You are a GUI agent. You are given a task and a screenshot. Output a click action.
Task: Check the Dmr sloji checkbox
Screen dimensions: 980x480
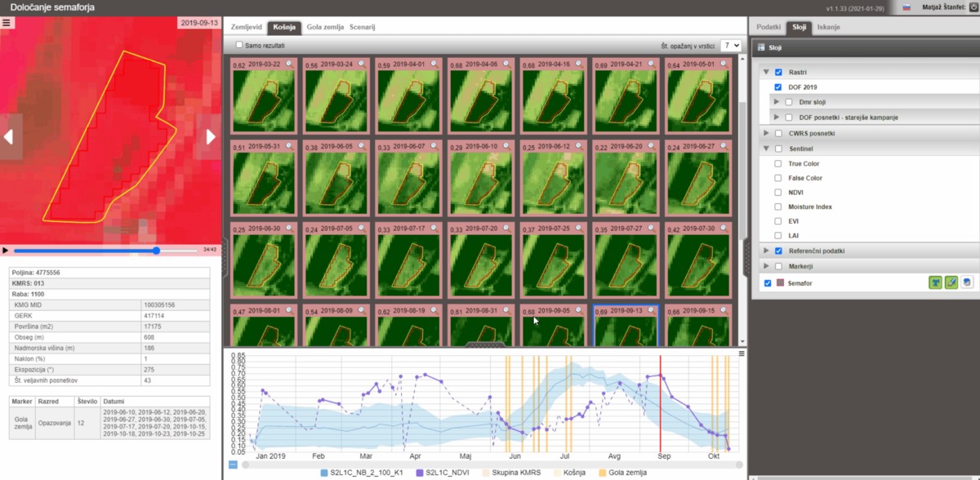(x=789, y=102)
